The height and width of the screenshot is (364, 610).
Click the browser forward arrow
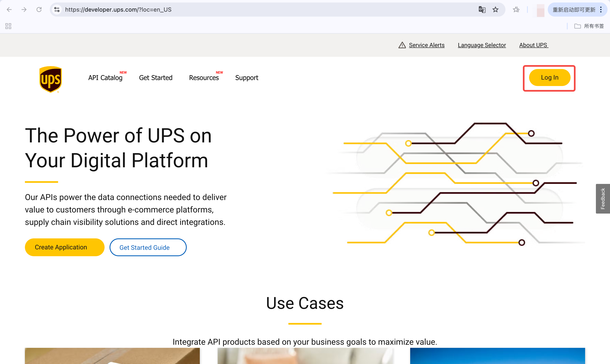(24, 10)
